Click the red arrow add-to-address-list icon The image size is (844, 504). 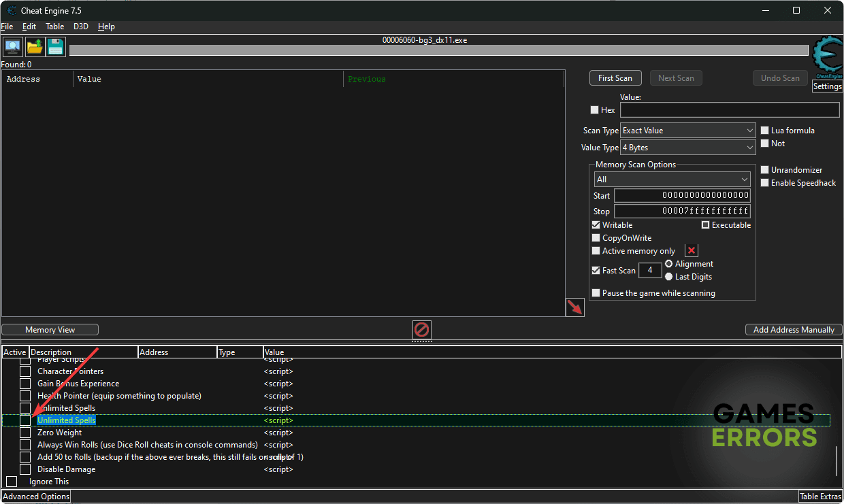coord(575,307)
